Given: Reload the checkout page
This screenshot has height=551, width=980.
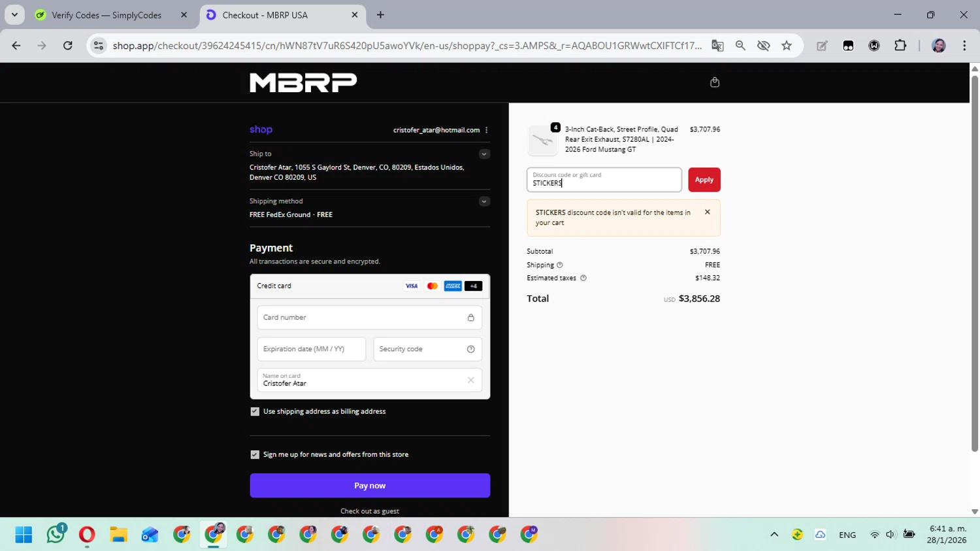Looking at the screenshot, I should 68,46.
